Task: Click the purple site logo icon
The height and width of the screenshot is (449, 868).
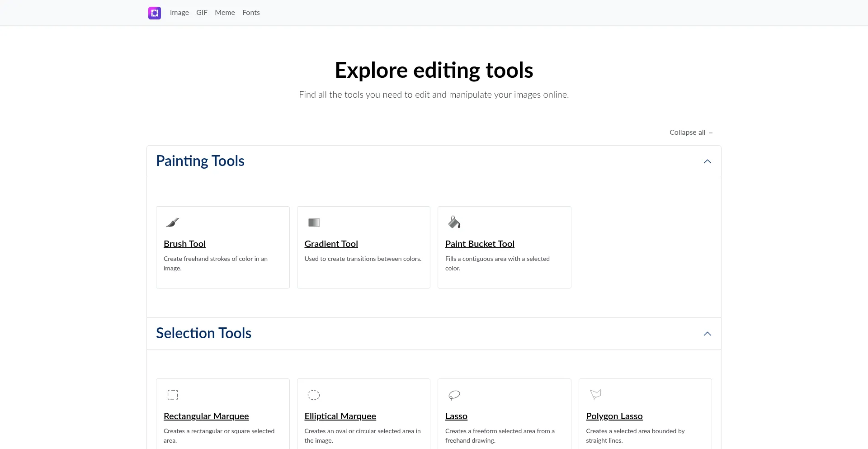Action: (x=155, y=13)
